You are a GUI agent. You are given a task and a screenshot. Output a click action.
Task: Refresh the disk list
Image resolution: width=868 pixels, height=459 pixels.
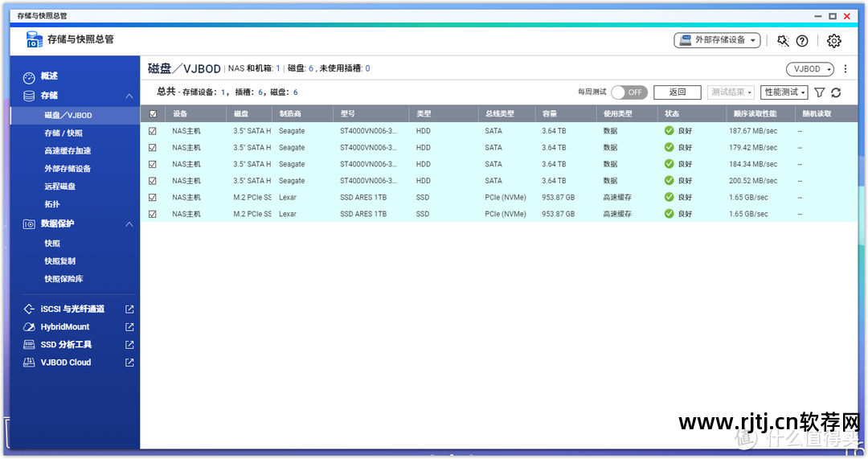click(x=836, y=92)
